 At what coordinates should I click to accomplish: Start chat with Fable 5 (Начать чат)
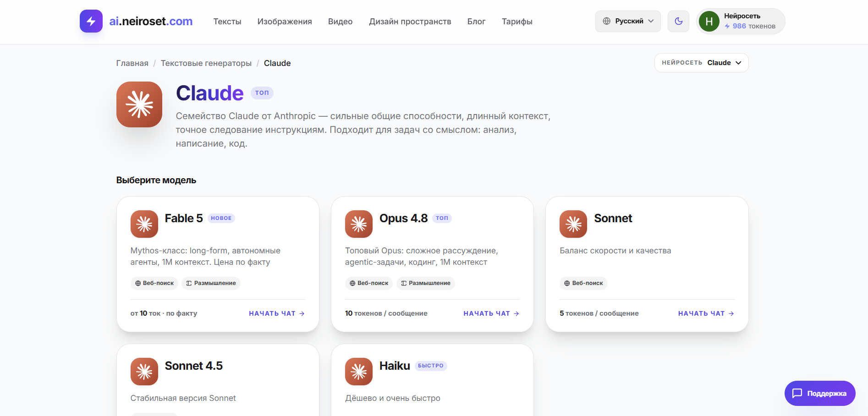pos(277,313)
